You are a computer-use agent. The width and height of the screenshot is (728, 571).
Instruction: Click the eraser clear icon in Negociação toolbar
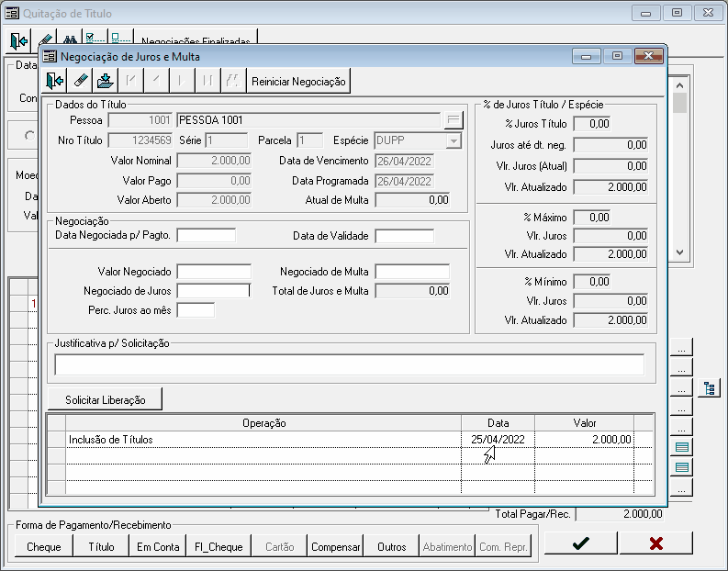coord(80,81)
